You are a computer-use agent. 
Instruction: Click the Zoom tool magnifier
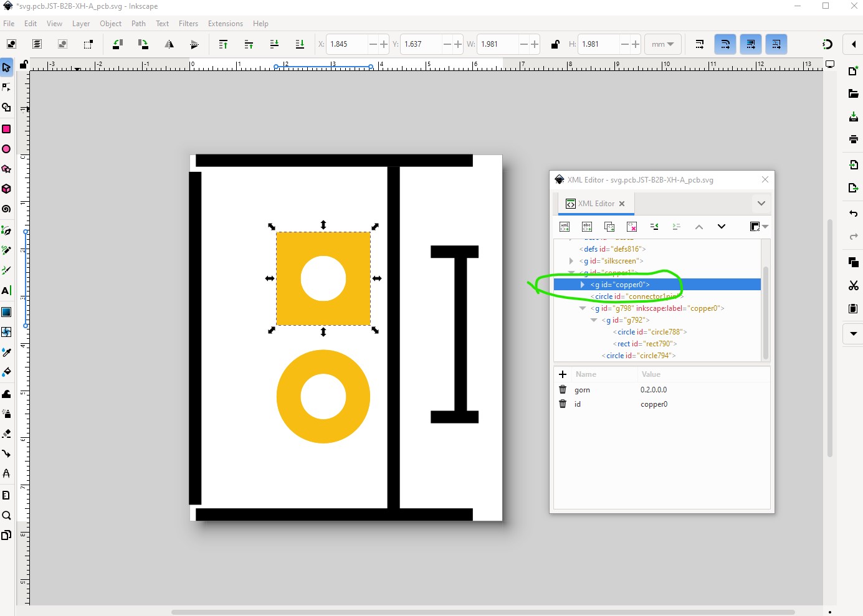tap(6, 516)
